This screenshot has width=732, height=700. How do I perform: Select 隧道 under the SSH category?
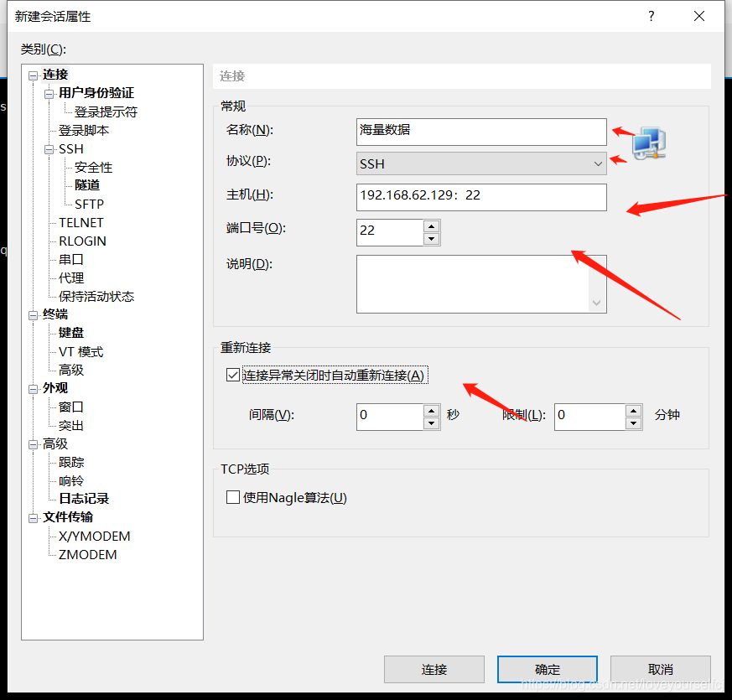(x=87, y=185)
